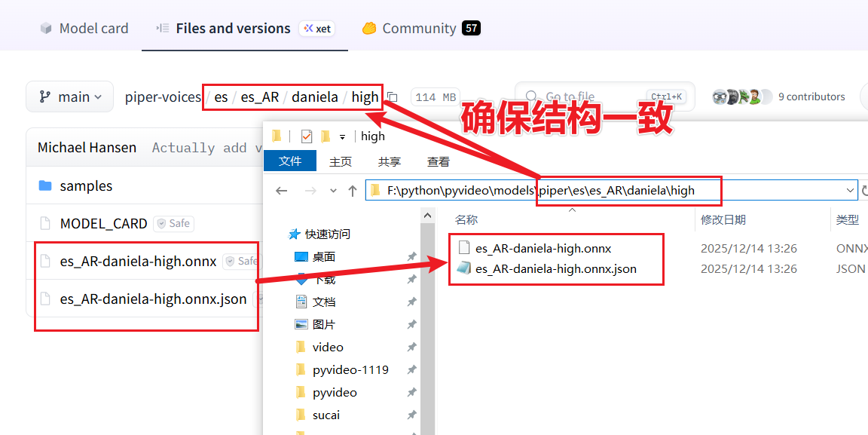Screen dimensions: 868x435
Task: Open the Community tab
Action: tap(420, 29)
